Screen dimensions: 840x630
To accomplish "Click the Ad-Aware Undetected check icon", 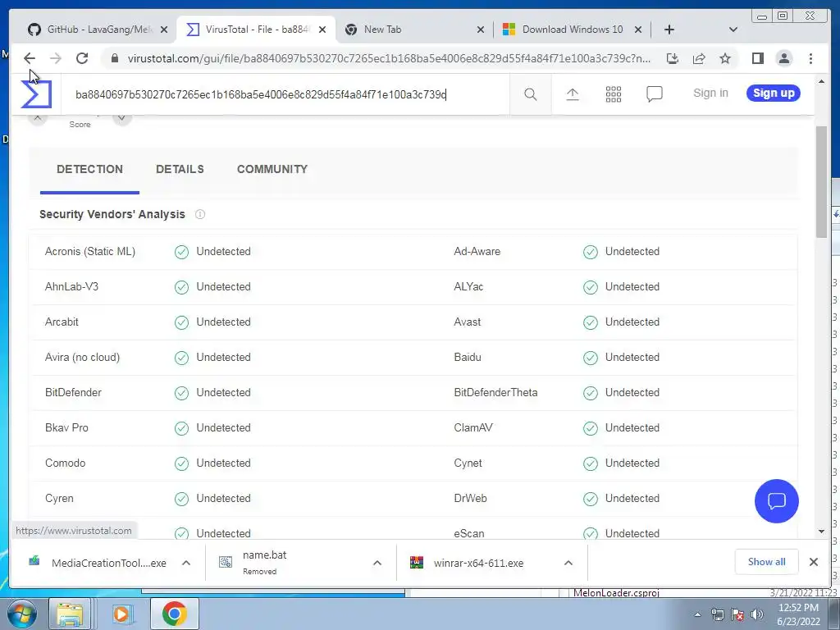I will (591, 252).
